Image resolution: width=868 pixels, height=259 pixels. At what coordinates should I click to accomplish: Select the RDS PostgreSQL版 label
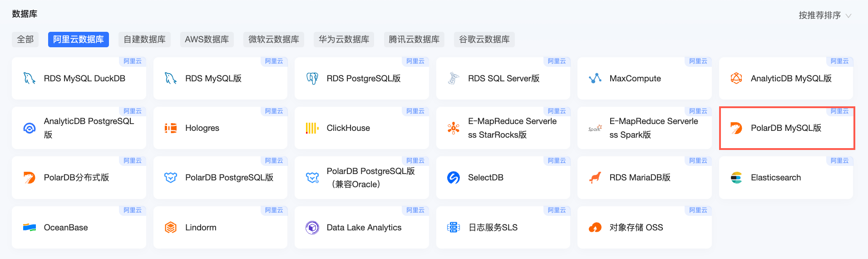364,79
